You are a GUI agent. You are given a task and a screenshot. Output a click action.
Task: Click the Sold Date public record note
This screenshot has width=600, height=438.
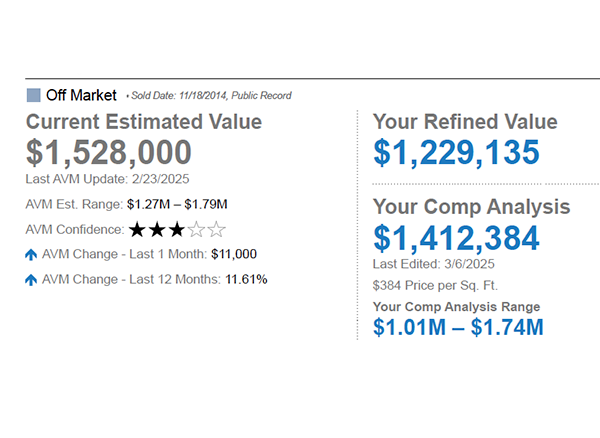tap(208, 96)
